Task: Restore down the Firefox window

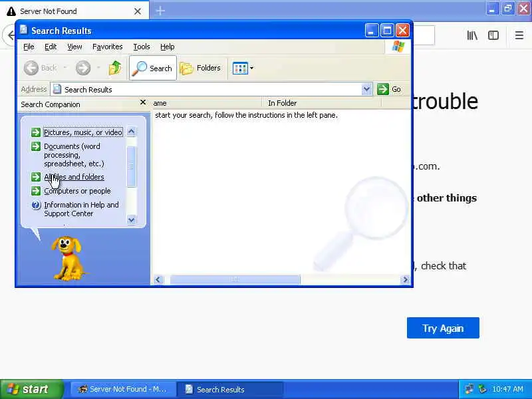Action: click(x=508, y=9)
